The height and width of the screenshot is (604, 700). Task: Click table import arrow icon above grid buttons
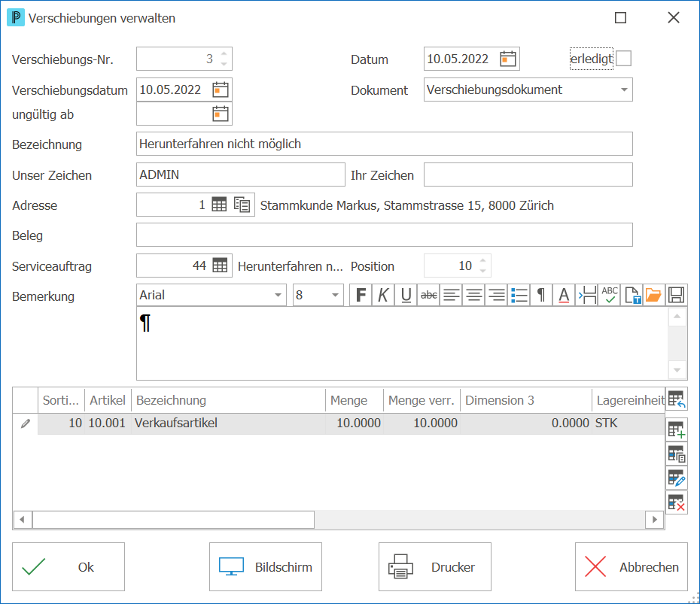[677, 399]
